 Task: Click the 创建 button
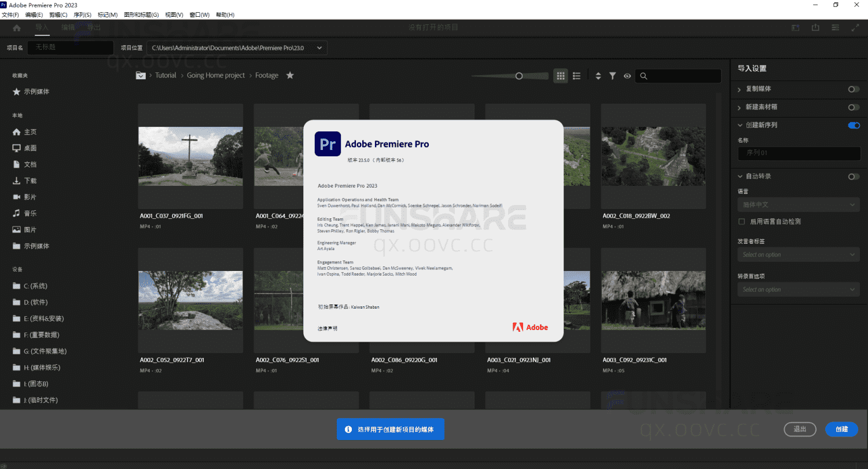841,429
